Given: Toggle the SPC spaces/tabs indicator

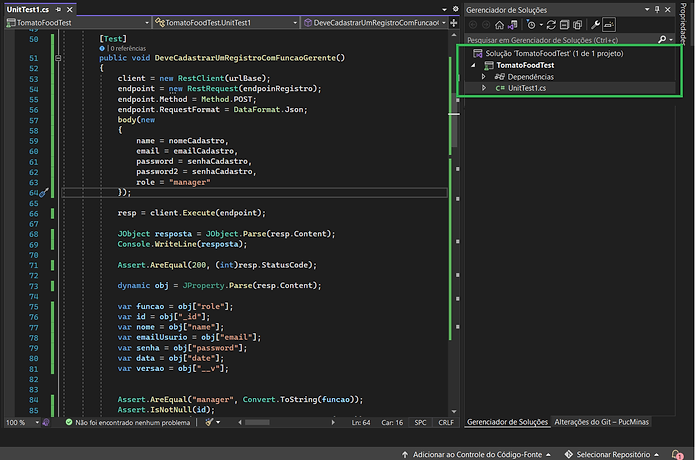Looking at the screenshot, I should point(420,423).
